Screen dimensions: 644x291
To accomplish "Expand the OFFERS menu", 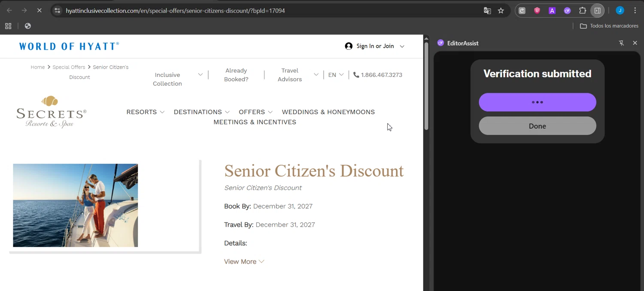I will coord(255,112).
